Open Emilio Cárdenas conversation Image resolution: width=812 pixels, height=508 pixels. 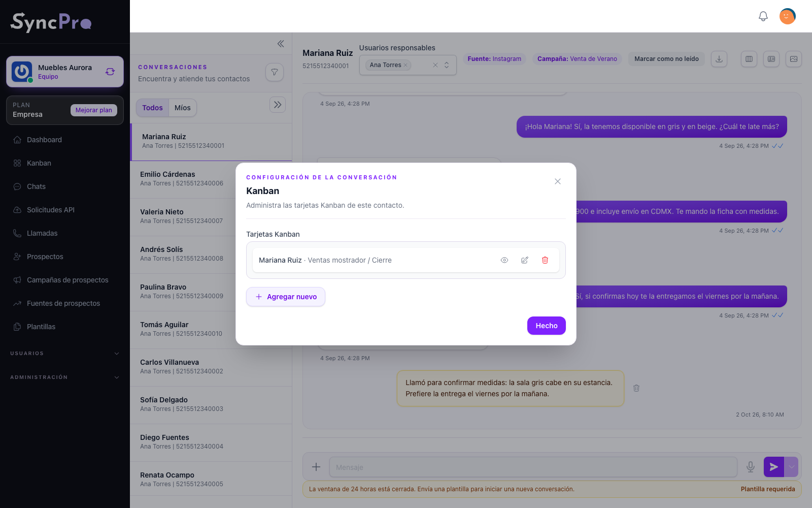pyautogui.click(x=211, y=179)
